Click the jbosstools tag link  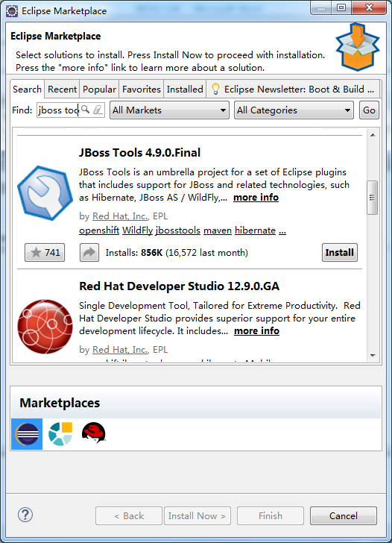178,230
